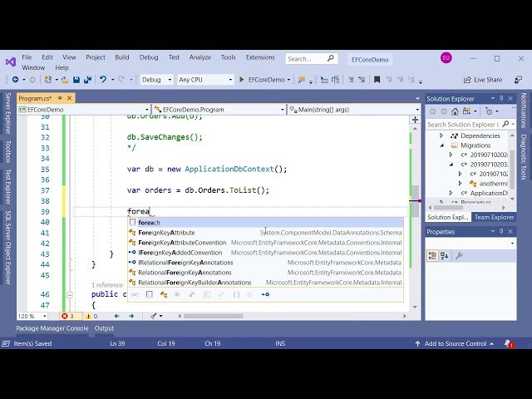532x399 pixels.
Task: Click the Live Share icon
Action: click(467, 80)
